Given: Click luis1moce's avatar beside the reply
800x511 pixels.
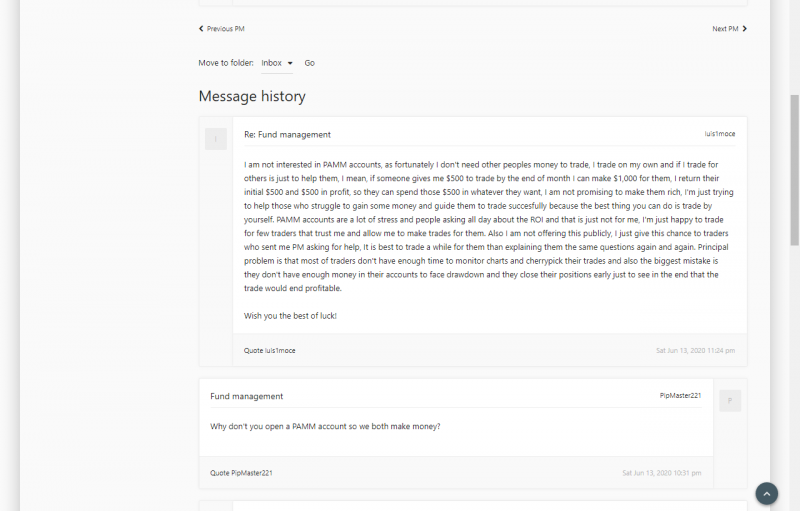Looking at the screenshot, I should click(x=216, y=139).
